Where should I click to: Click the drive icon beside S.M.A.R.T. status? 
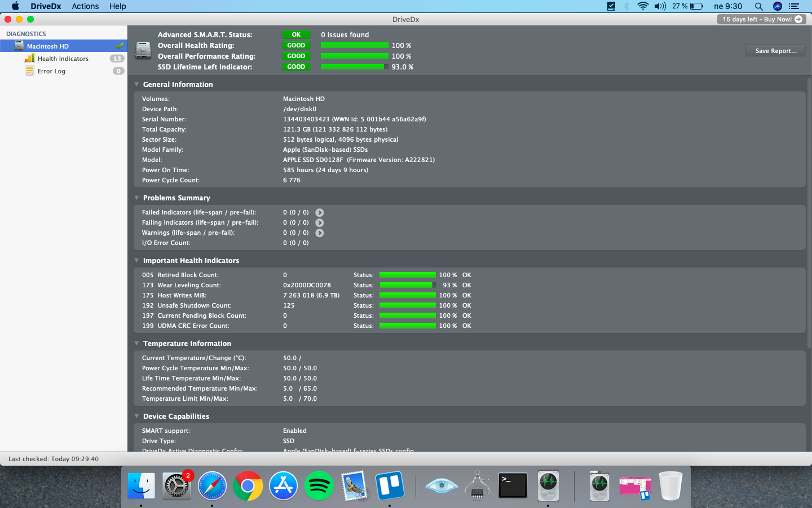coord(143,50)
